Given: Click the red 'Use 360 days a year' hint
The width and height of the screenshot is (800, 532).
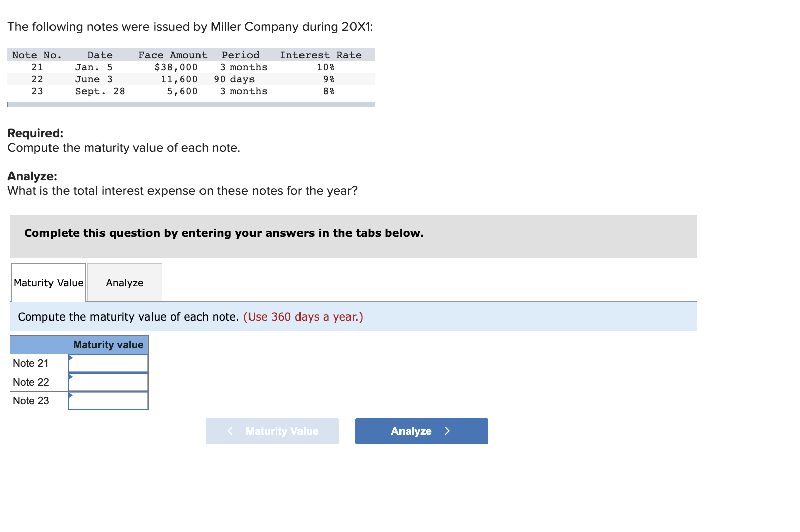Looking at the screenshot, I should (x=303, y=317).
